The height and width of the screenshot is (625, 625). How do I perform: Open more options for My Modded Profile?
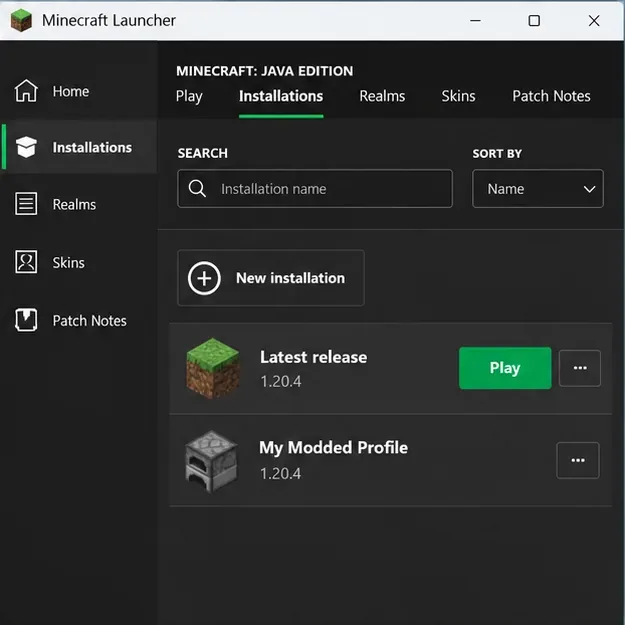[x=578, y=460]
